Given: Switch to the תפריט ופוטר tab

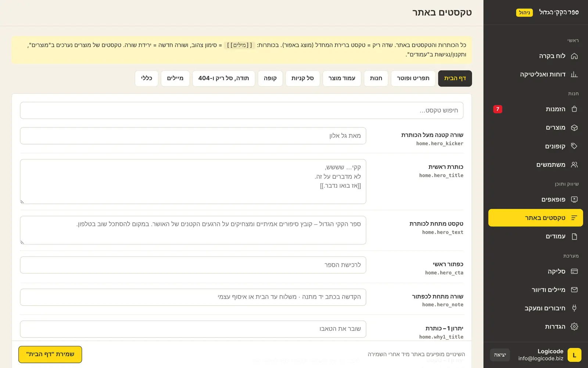Looking at the screenshot, I should (x=413, y=78).
